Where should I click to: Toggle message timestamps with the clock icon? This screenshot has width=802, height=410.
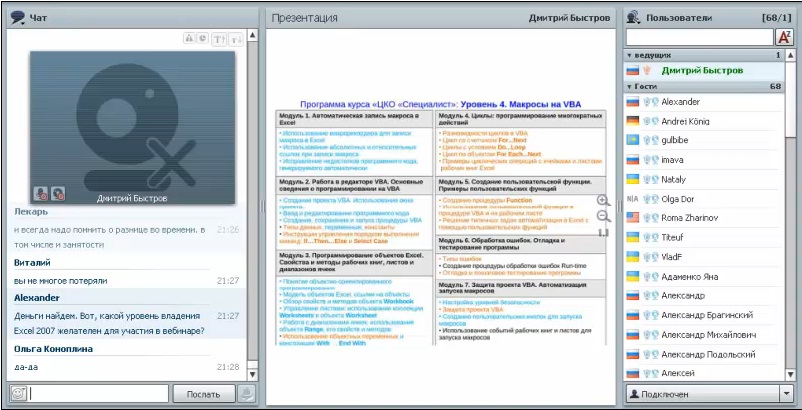[202, 38]
